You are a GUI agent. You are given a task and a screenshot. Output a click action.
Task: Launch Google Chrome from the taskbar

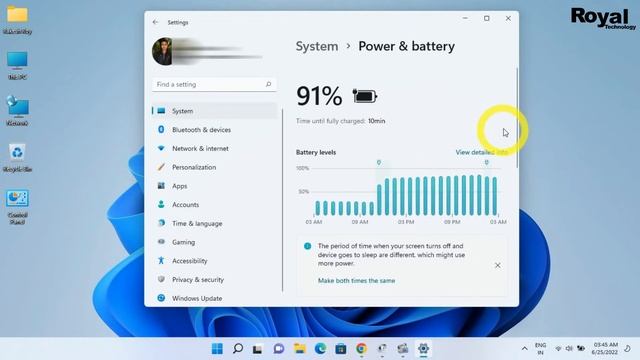coord(361,349)
